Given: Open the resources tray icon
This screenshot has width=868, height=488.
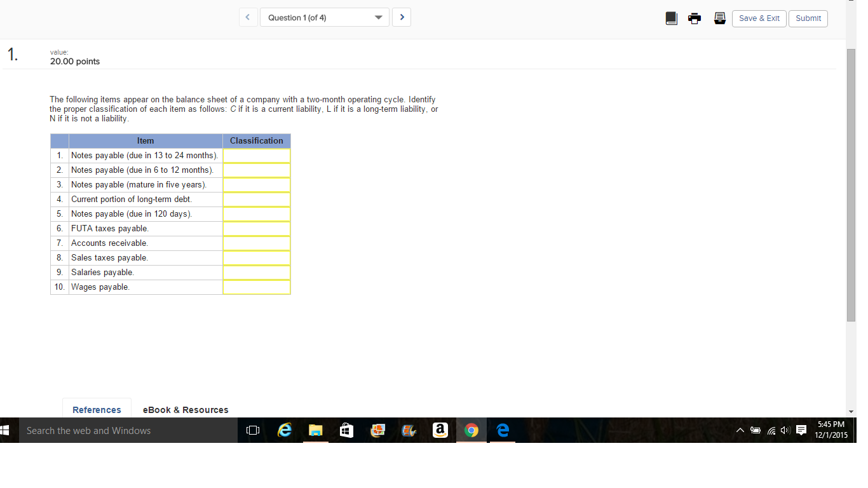Looking at the screenshot, I should tap(720, 18).
